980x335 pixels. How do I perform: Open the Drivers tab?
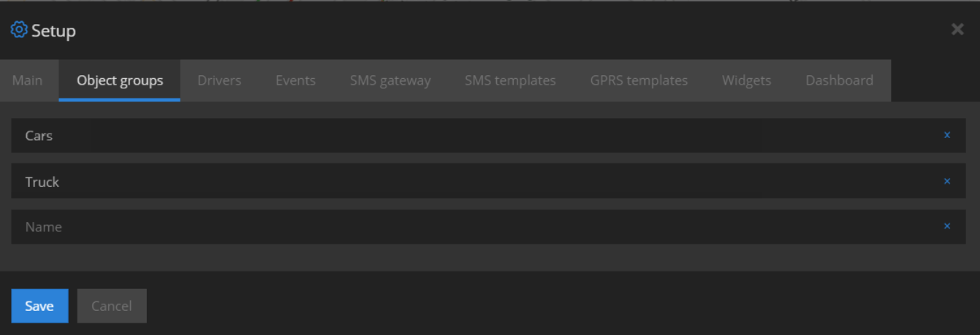click(x=219, y=80)
